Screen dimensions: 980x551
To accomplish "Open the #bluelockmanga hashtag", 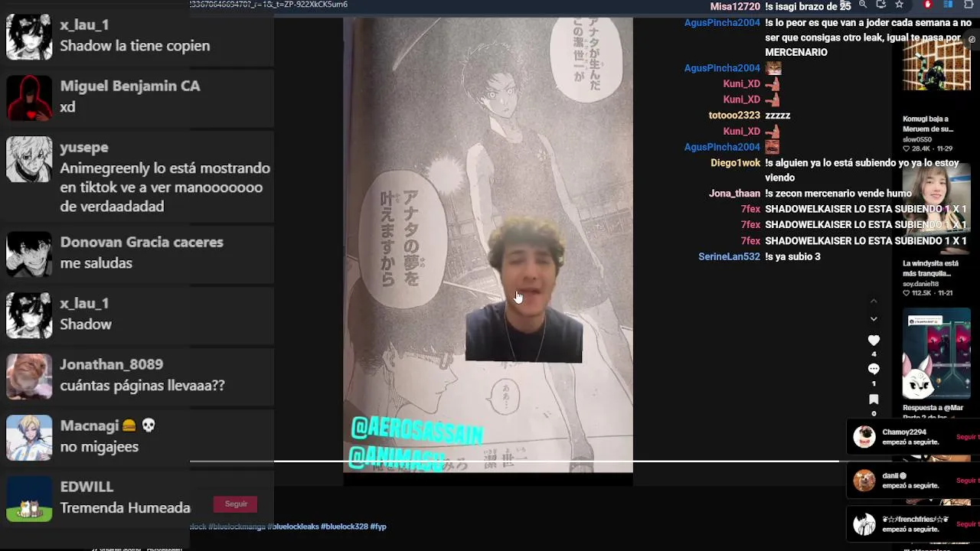I will coord(237,527).
